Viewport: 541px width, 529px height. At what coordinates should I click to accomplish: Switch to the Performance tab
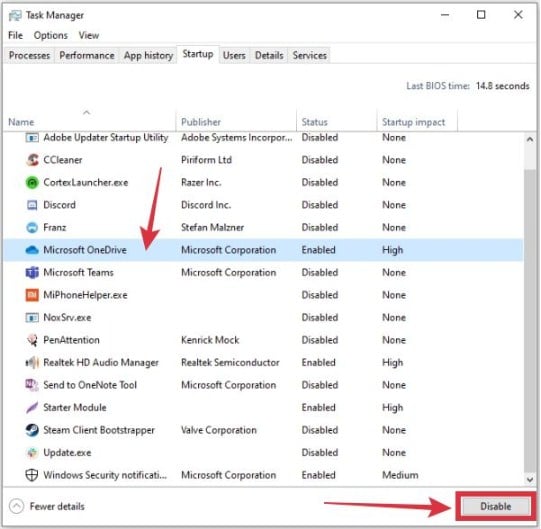tap(87, 56)
